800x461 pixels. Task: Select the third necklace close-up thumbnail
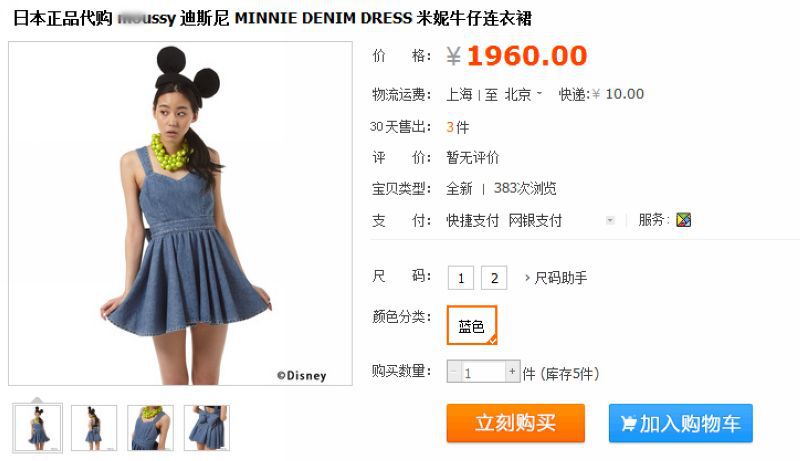point(150,428)
